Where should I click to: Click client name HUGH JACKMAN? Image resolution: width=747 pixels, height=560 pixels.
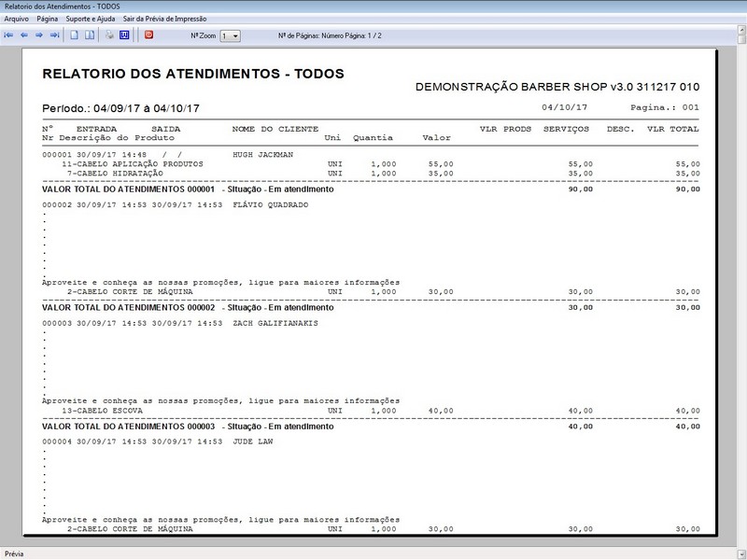tap(263, 155)
